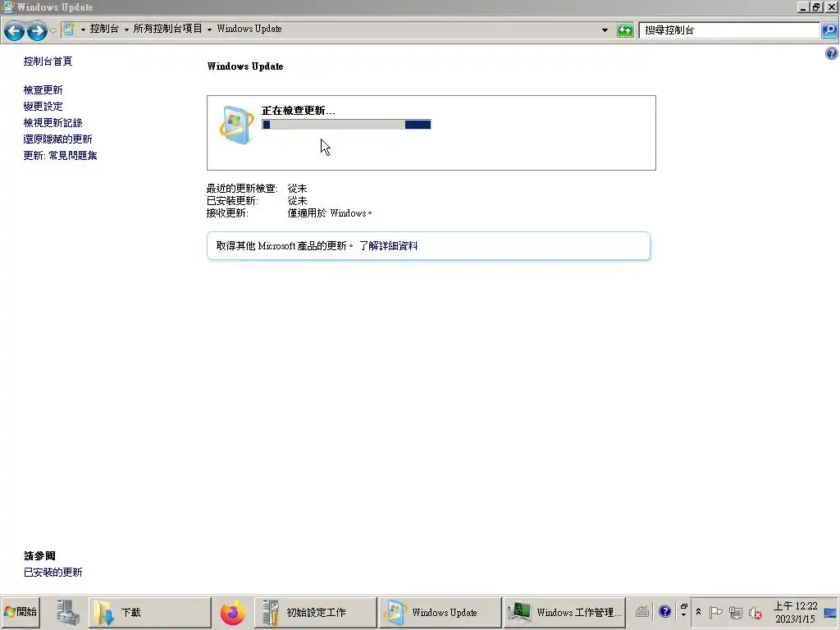
Task: Click the 最近的更新檢查: label
Action: coord(242,189)
